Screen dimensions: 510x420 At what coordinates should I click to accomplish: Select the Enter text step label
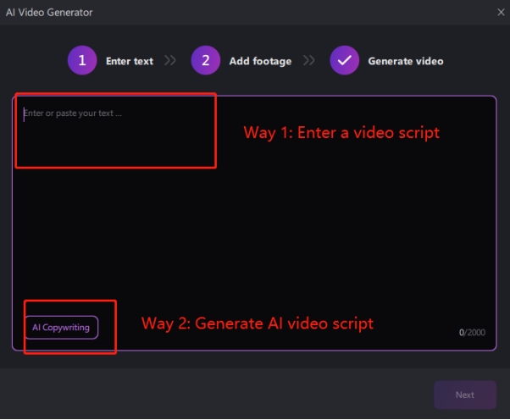129,61
